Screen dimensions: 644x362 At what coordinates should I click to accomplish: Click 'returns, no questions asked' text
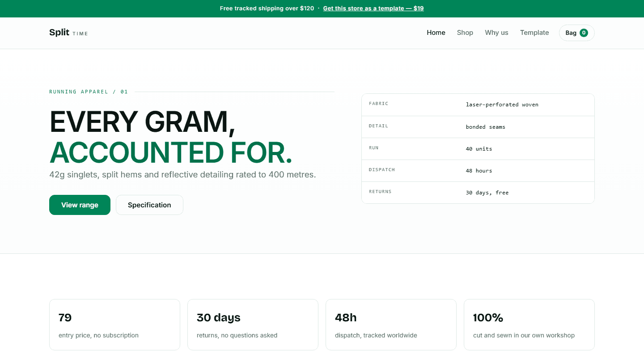pyautogui.click(x=237, y=335)
